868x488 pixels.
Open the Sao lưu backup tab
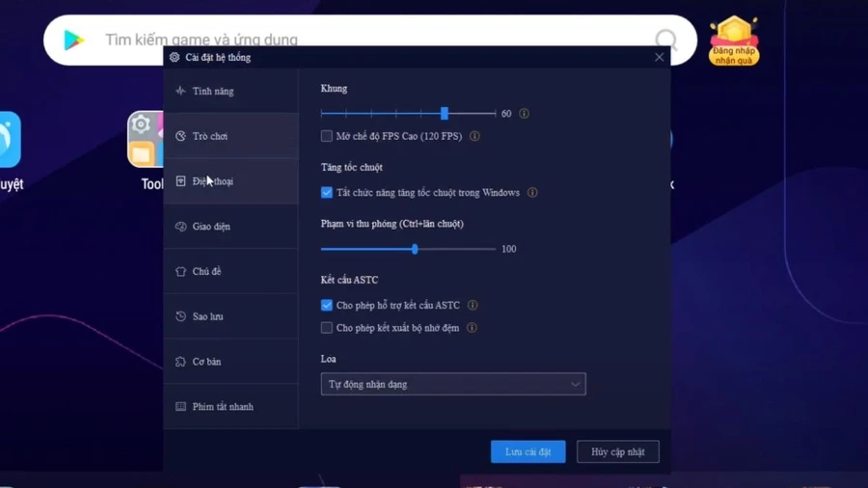[x=231, y=316]
